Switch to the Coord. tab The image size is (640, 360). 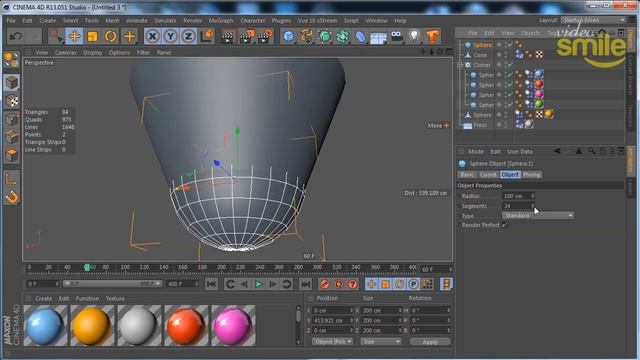[x=488, y=174]
